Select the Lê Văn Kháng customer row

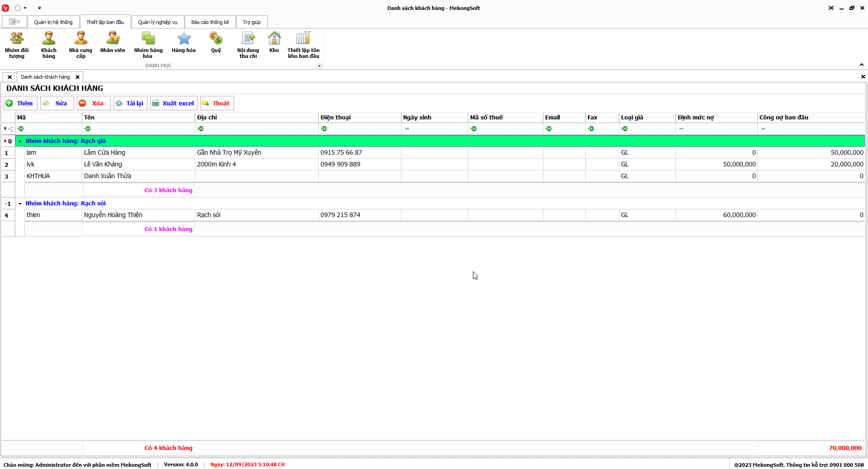pos(103,164)
